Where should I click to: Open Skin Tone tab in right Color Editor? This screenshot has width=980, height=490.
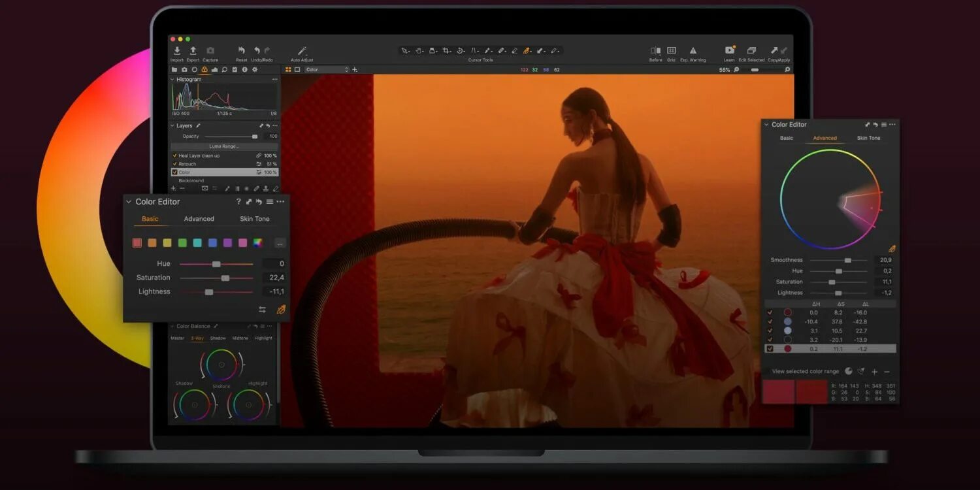(x=868, y=138)
